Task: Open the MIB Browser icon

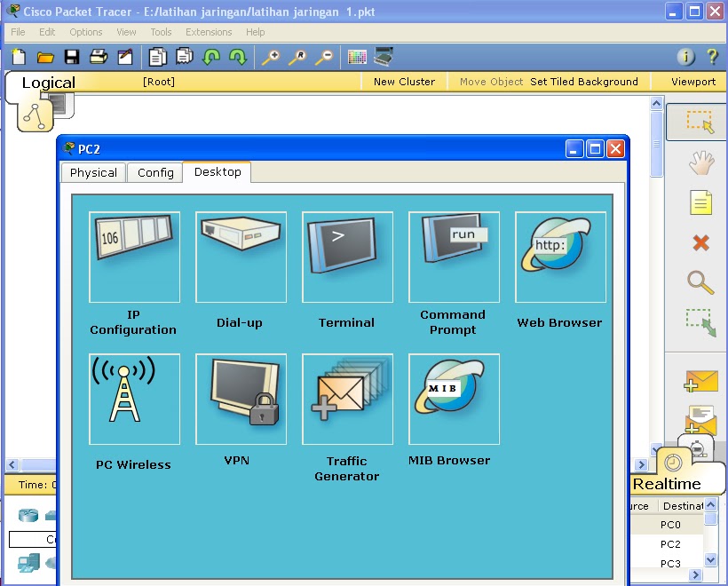Action: (x=454, y=399)
